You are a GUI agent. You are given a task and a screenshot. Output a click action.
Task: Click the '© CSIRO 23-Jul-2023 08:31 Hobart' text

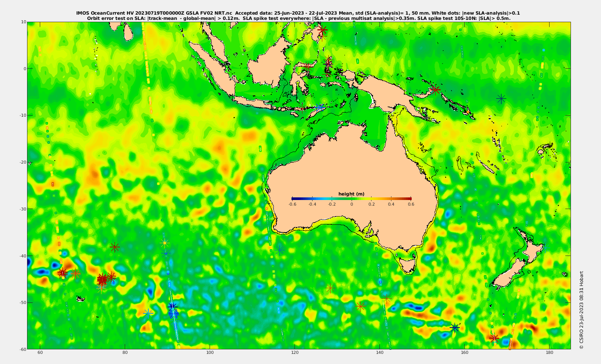(581, 310)
